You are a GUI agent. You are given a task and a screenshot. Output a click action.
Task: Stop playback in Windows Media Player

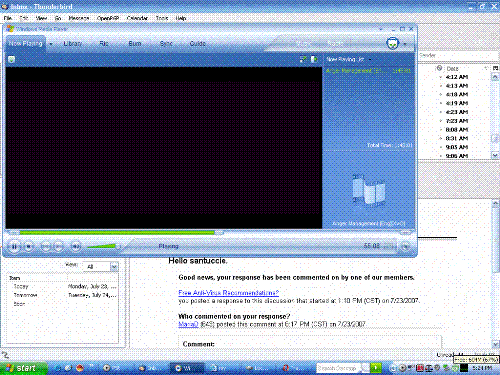[x=29, y=247]
